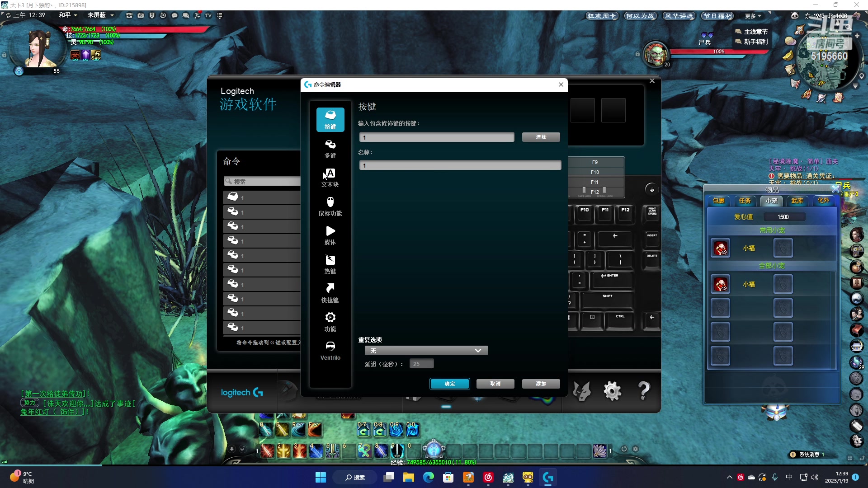Click the 名称 name input field
The height and width of the screenshot is (488, 868).
point(460,165)
